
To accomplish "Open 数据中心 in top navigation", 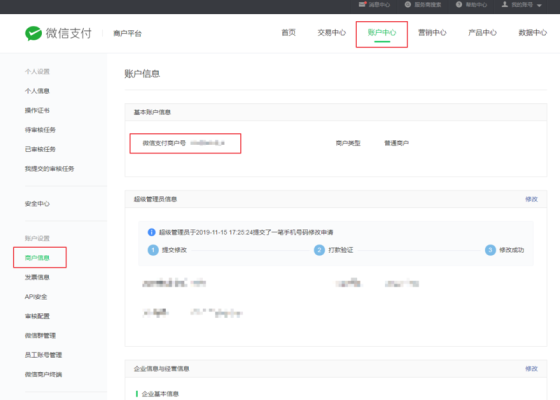I will point(532,33).
